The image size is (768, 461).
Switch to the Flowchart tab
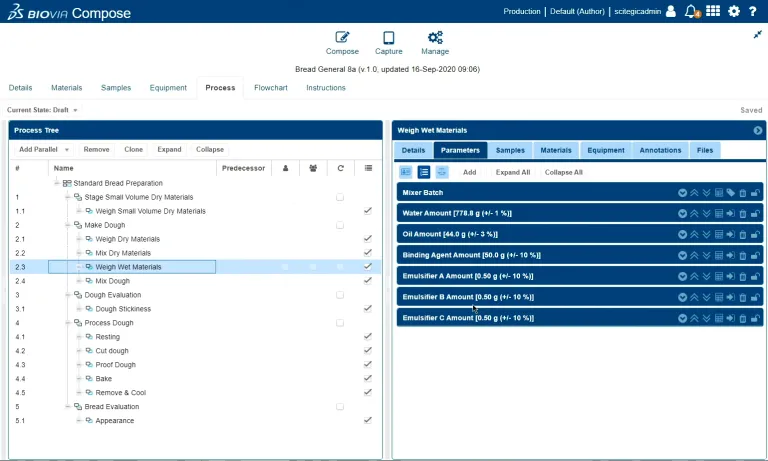click(271, 88)
